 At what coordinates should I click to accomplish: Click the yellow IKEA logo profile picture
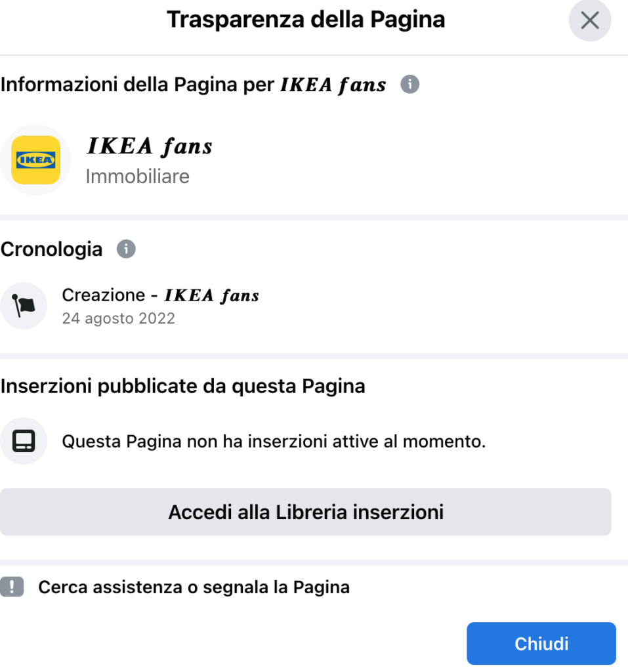pos(35,160)
